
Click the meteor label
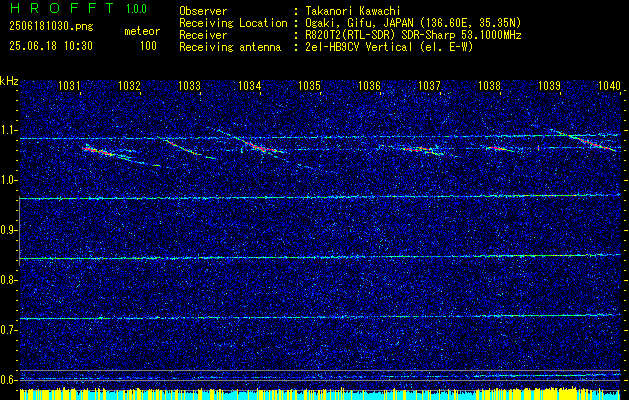pos(142,32)
